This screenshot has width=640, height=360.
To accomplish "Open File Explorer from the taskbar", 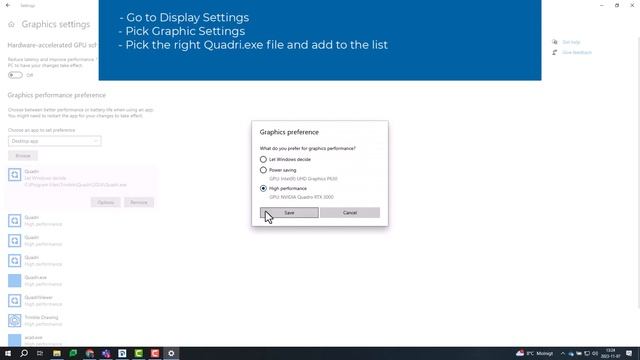I will click(x=57, y=353).
